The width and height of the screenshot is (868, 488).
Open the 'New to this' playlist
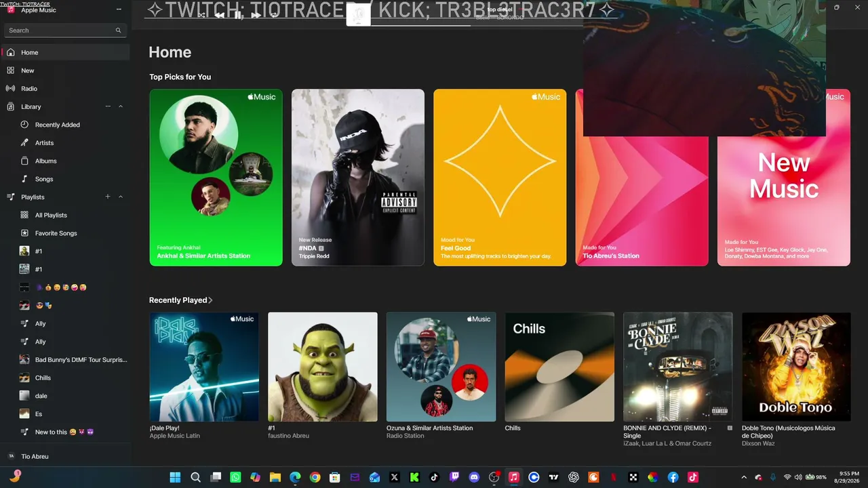(64, 432)
